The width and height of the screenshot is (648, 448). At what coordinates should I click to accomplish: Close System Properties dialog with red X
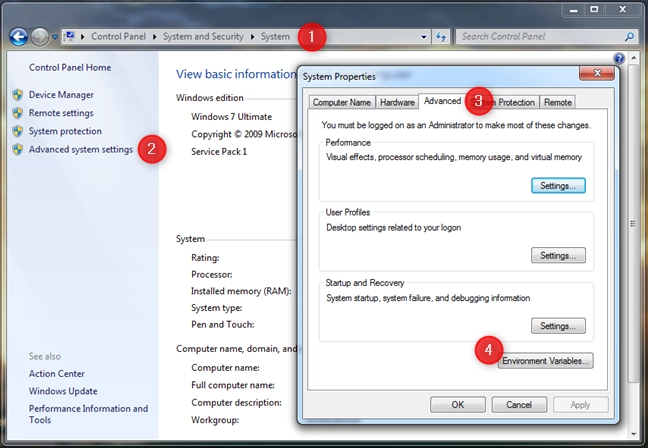597,73
